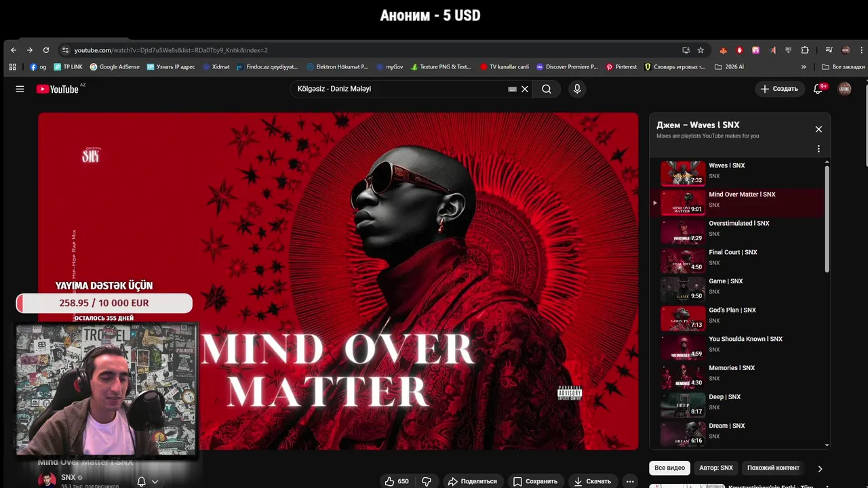Image resolution: width=868 pixels, height=488 pixels.
Task: Open the mix panel three-dot options
Action: point(818,148)
